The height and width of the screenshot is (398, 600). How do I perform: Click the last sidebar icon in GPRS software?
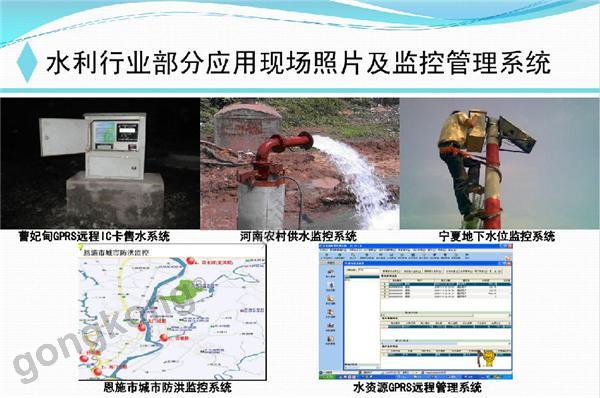(330, 340)
